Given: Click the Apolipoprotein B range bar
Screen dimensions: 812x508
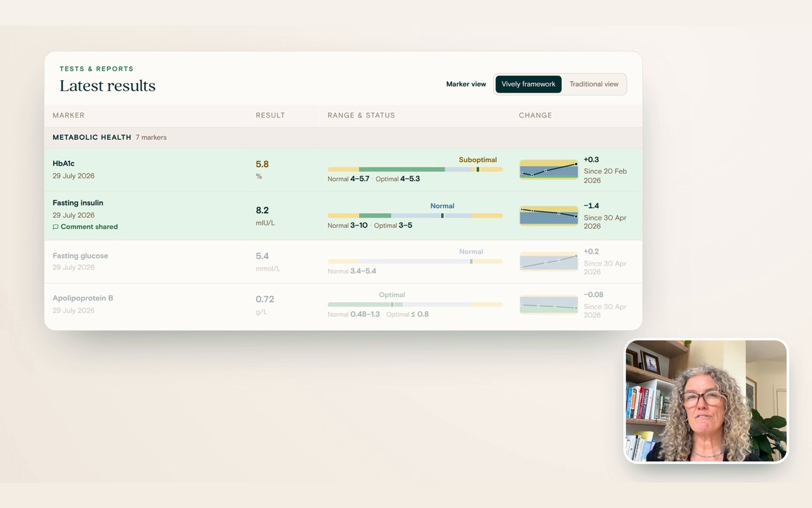Looking at the screenshot, I should (415, 305).
